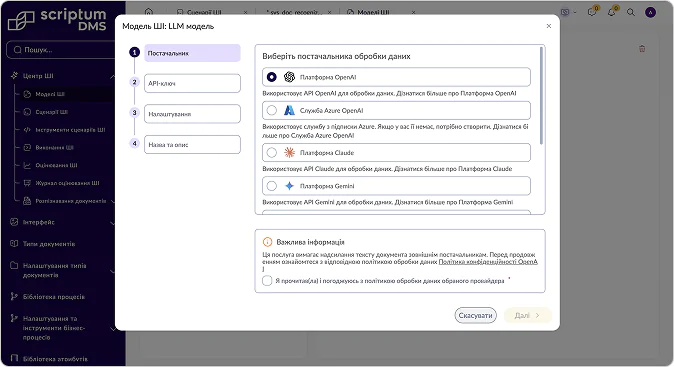Screen dimensions: 674x367
Task: Click the trash delete icon behind the dialog
Action: coord(642,49)
